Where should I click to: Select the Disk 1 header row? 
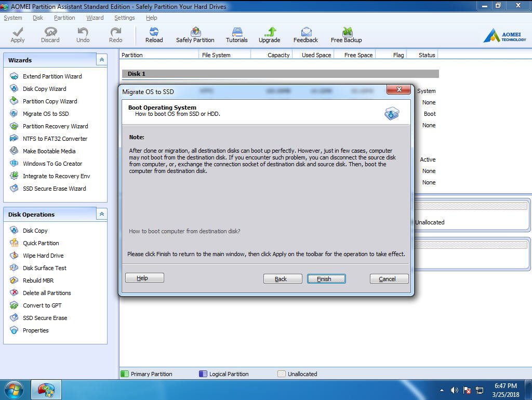click(280, 74)
